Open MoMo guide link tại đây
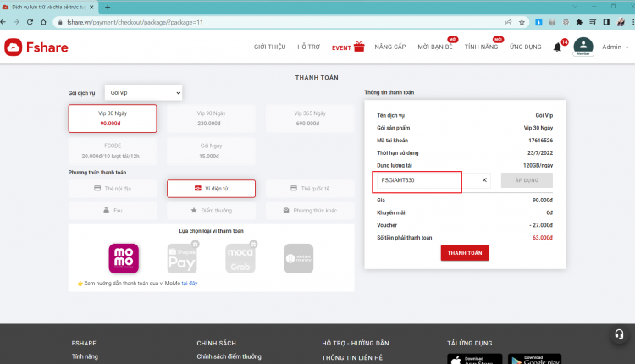The width and height of the screenshot is (635, 364). (x=190, y=284)
